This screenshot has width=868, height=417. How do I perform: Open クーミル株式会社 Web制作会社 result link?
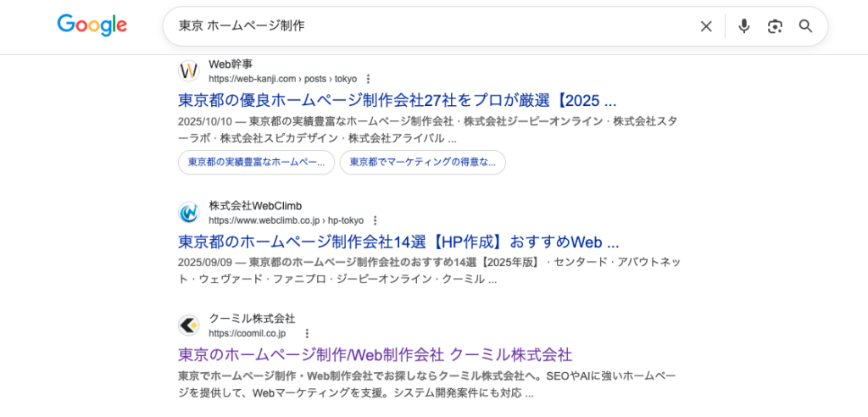[375, 354]
